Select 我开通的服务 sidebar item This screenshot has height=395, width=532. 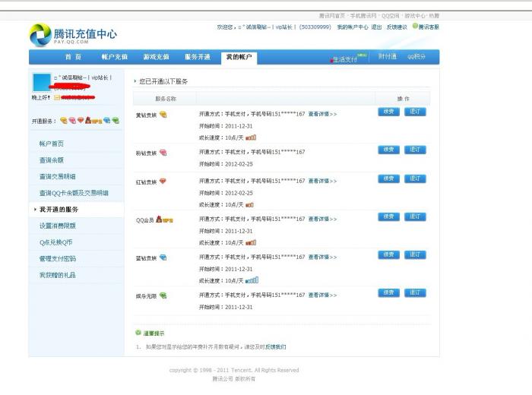coord(59,210)
